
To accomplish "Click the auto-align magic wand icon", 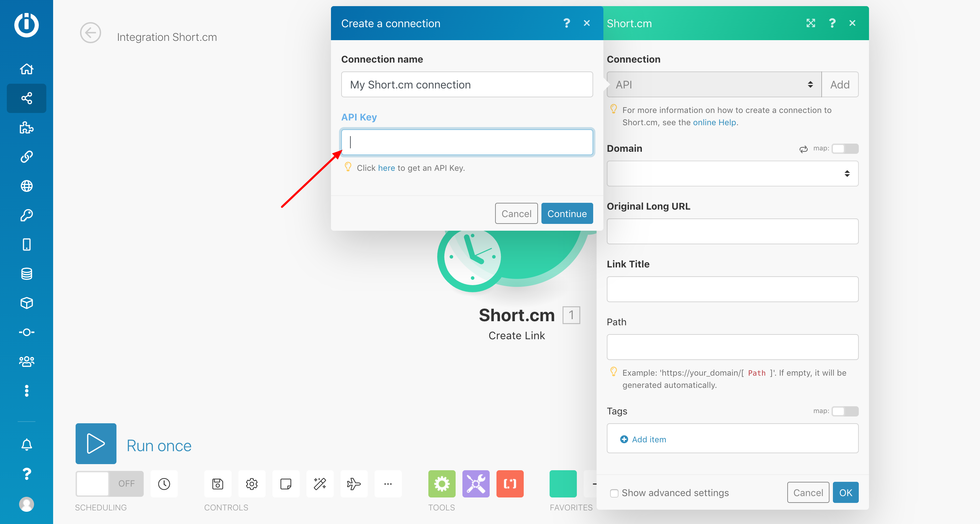I will [x=319, y=484].
